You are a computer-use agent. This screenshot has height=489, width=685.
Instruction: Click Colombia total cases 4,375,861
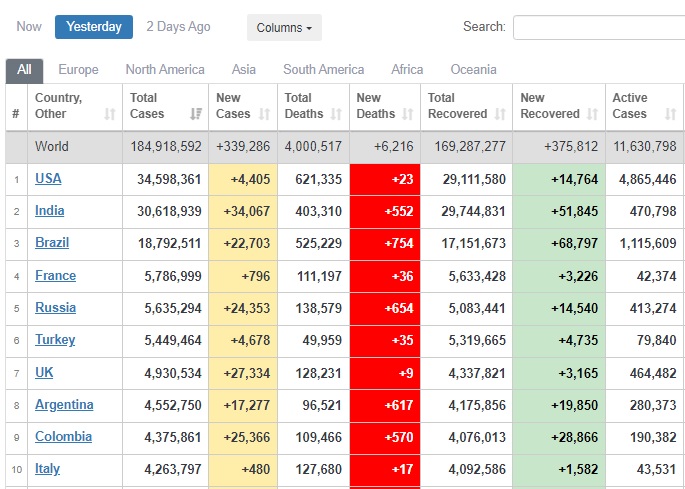tap(173, 437)
